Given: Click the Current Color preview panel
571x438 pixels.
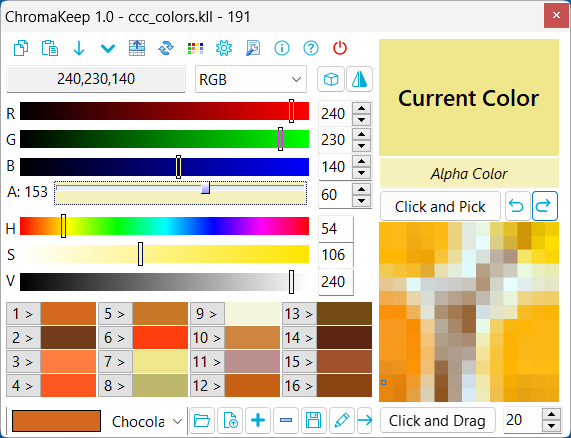Looking at the screenshot, I should pyautogui.click(x=469, y=98).
